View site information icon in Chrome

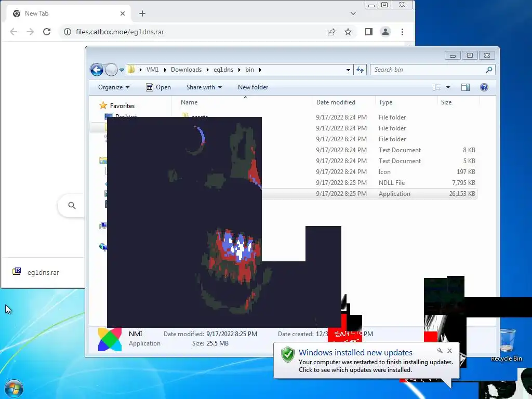point(68,32)
